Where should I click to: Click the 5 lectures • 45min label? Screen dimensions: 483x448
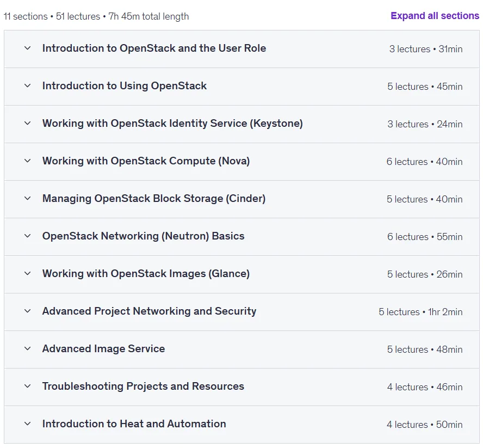425,87
